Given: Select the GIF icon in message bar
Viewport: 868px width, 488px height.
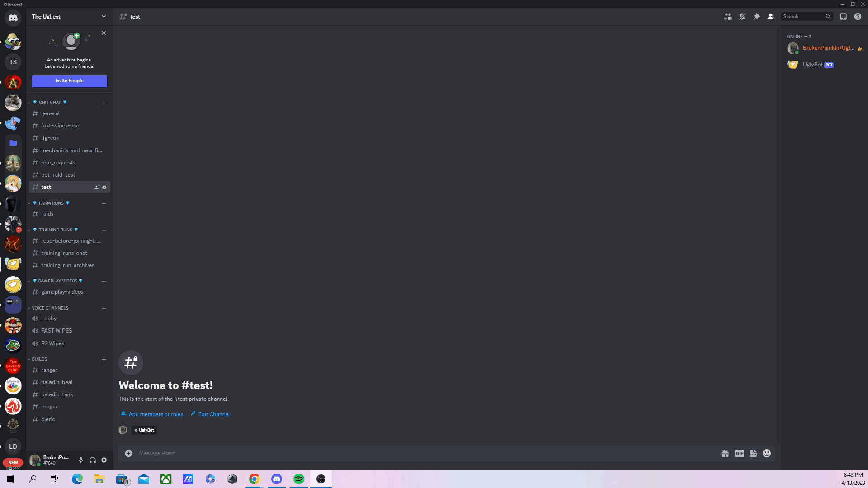Looking at the screenshot, I should click(740, 454).
